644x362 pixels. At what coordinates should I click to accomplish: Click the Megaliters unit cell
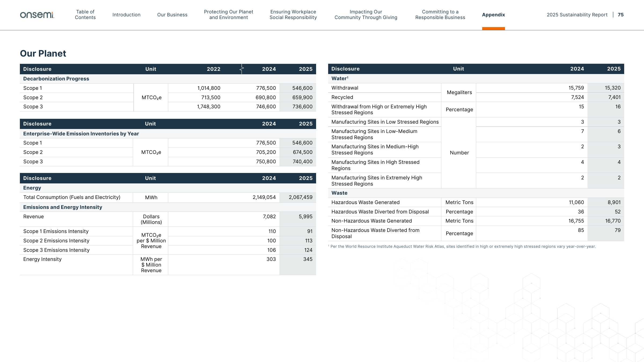pos(459,93)
